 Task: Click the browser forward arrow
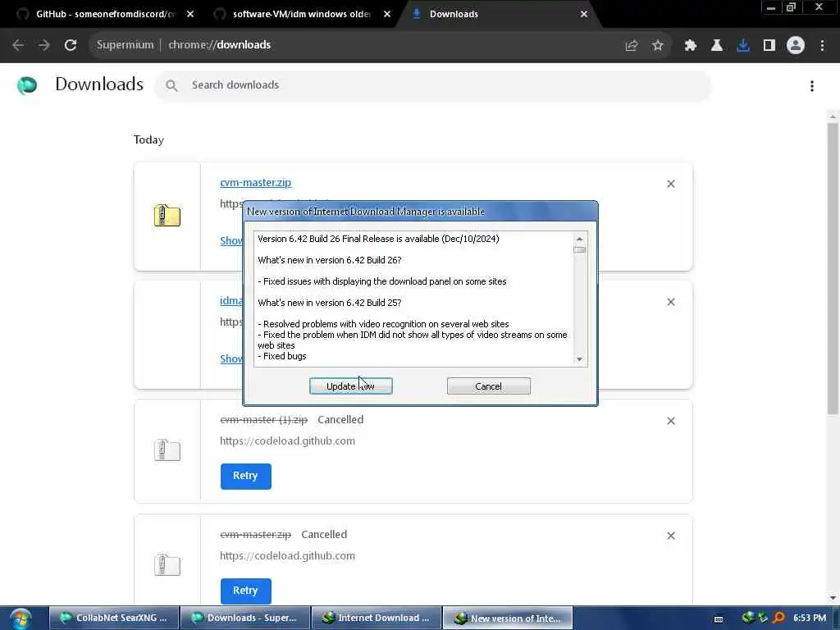[44, 45]
